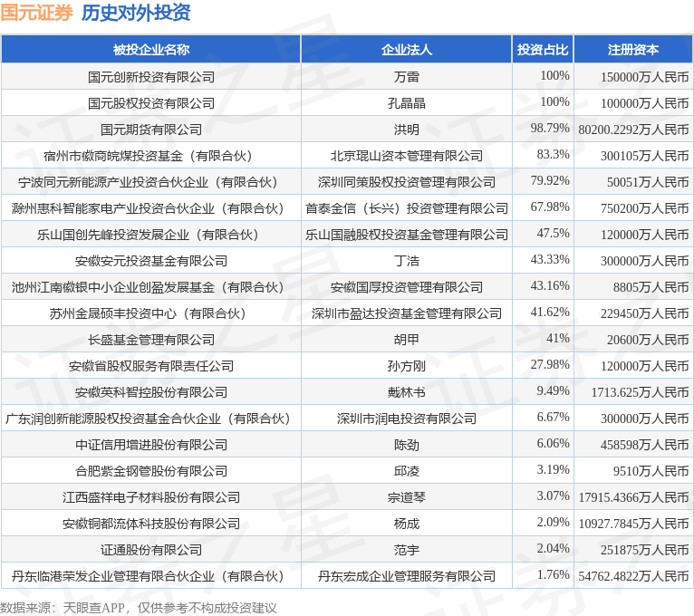
Task: Click legal person 孙方刚
Action: click(x=406, y=366)
